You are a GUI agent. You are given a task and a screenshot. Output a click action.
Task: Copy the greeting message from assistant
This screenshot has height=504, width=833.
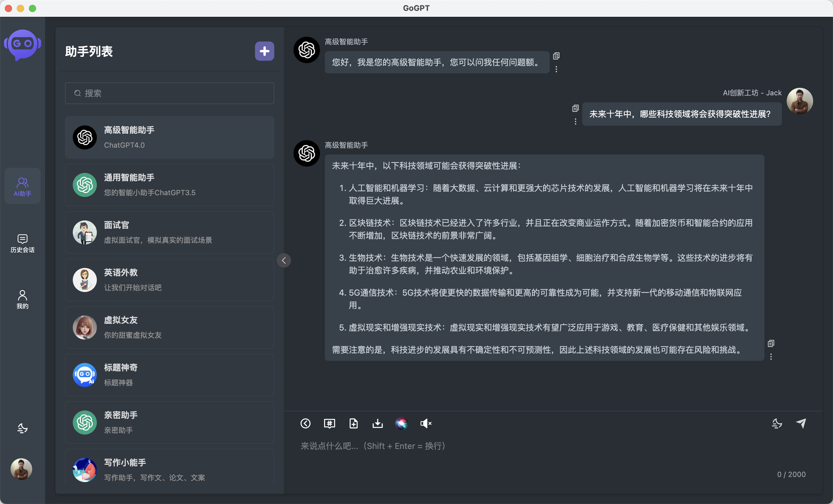coord(556,56)
